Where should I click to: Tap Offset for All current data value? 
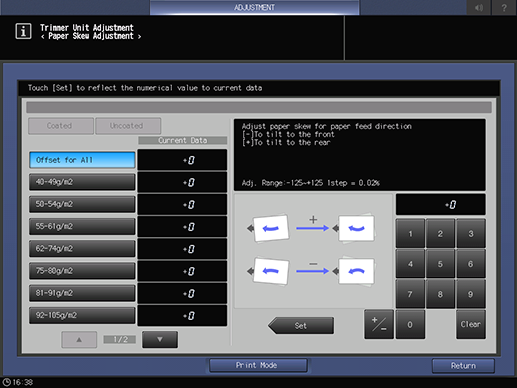tap(182, 160)
